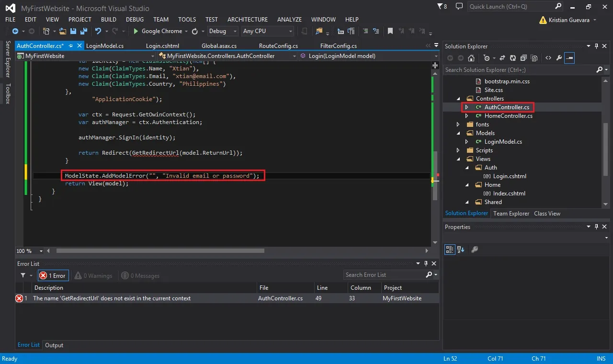The width and height of the screenshot is (613, 364).
Task: Switch to the Team Explorer tab
Action: click(x=511, y=214)
